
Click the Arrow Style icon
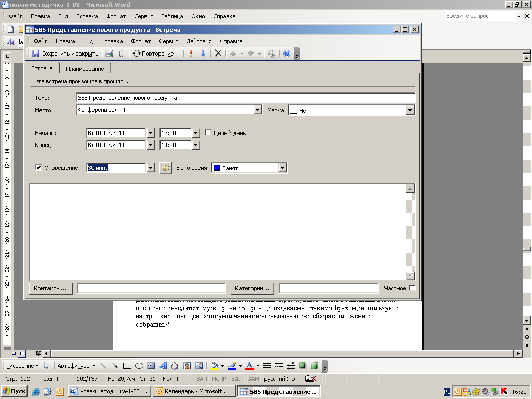pos(290,366)
